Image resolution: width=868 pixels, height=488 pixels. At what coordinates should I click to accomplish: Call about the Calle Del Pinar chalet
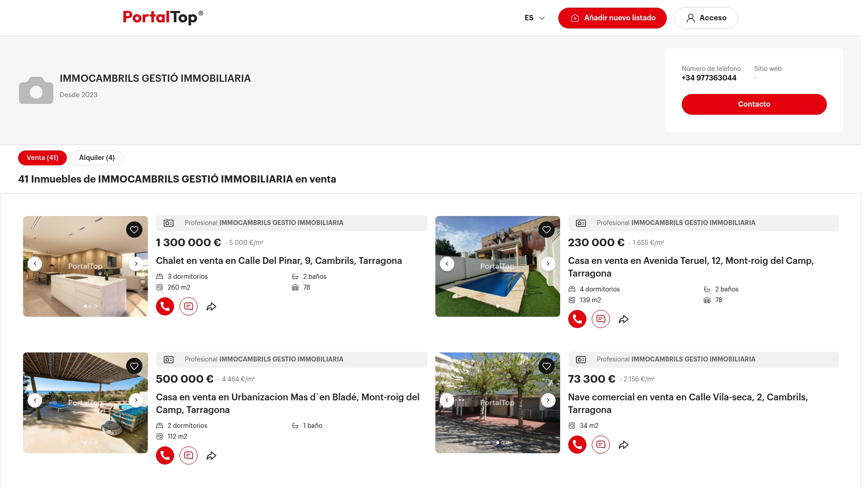tap(165, 306)
